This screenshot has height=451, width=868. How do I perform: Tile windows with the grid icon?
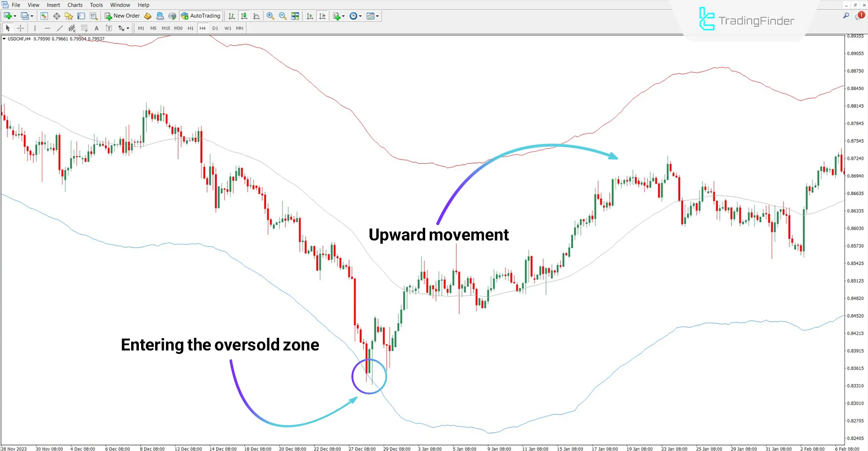tap(295, 16)
